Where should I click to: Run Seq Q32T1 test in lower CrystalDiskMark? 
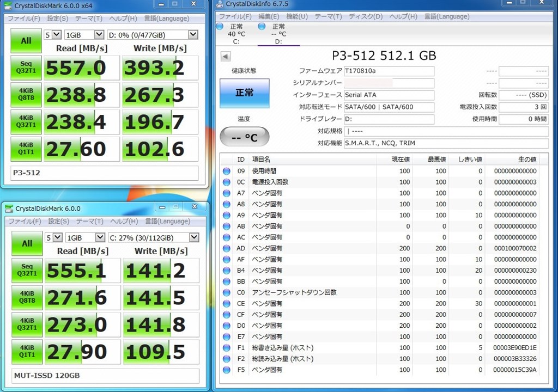click(x=27, y=270)
